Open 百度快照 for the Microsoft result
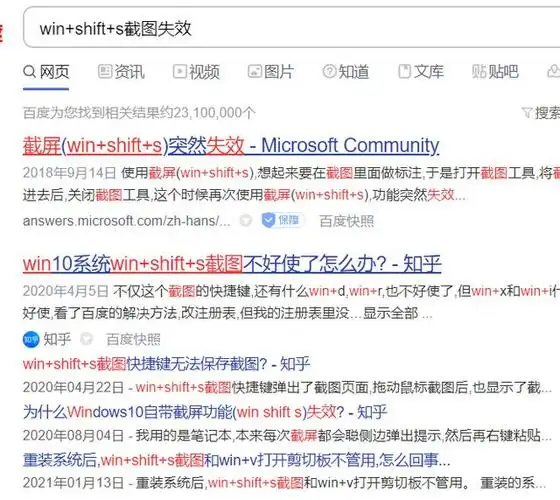The height and width of the screenshot is (500, 560). (346, 221)
